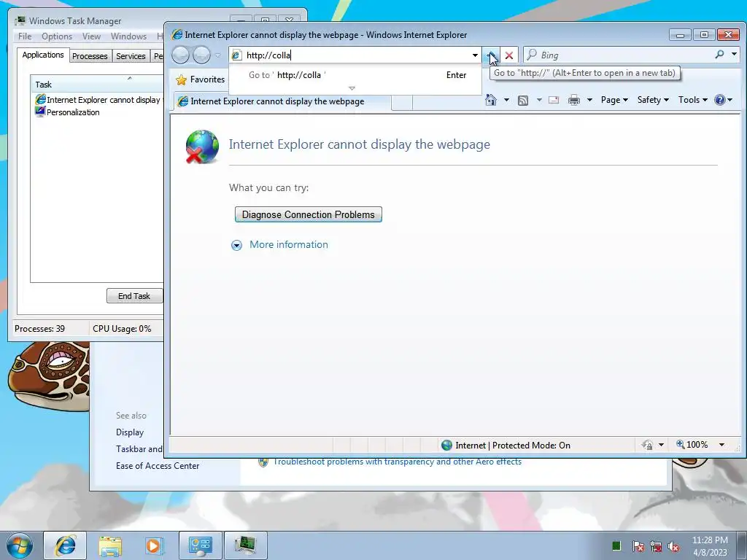Click the More information link
Screen dimensions: 747x560
289,245
